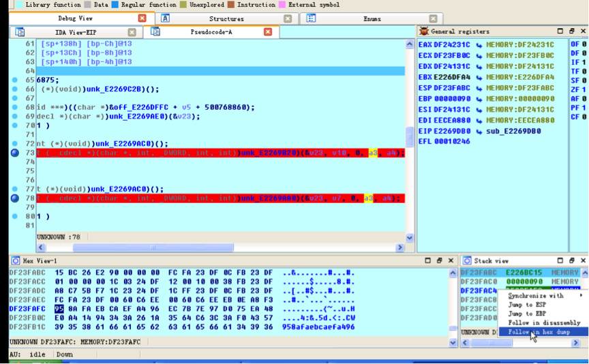The image size is (589, 364).
Task: Click pseudocode horizontal scroll left arrow
Action: tap(41, 247)
